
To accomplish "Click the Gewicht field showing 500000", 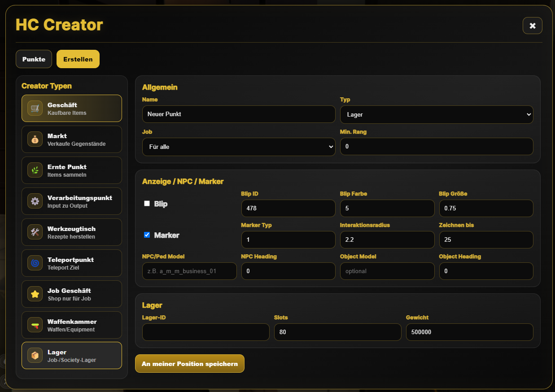I will click(x=470, y=332).
